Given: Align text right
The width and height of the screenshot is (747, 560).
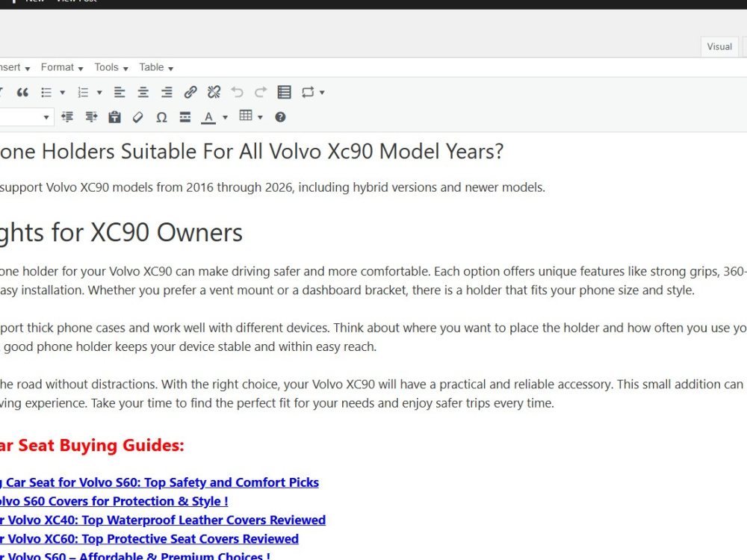Looking at the screenshot, I should 167,93.
